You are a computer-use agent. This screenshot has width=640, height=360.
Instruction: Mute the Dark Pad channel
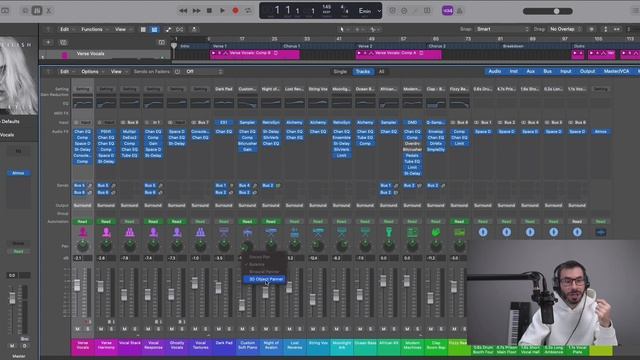click(219, 329)
